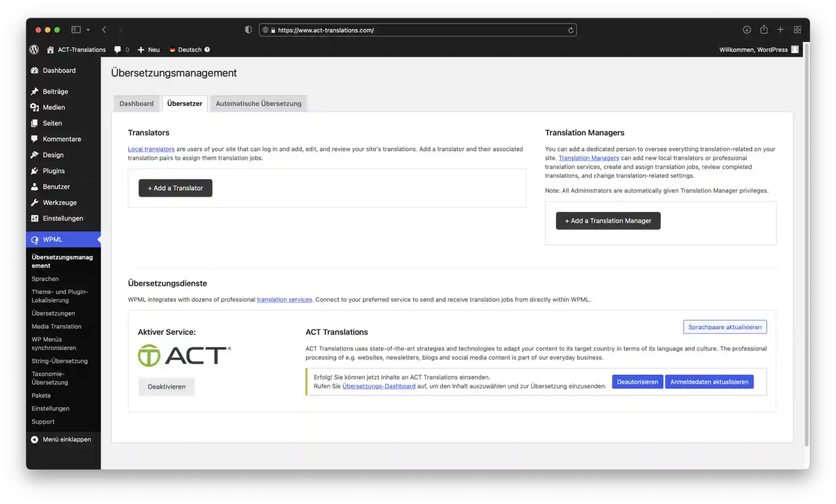Click the Einstellungen sliders icon
836x504 pixels.
pyautogui.click(x=34, y=218)
